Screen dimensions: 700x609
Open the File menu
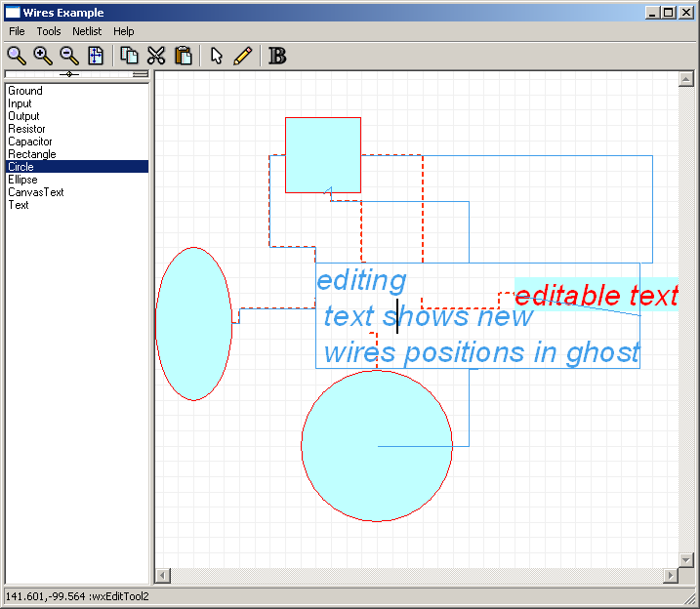[17, 31]
